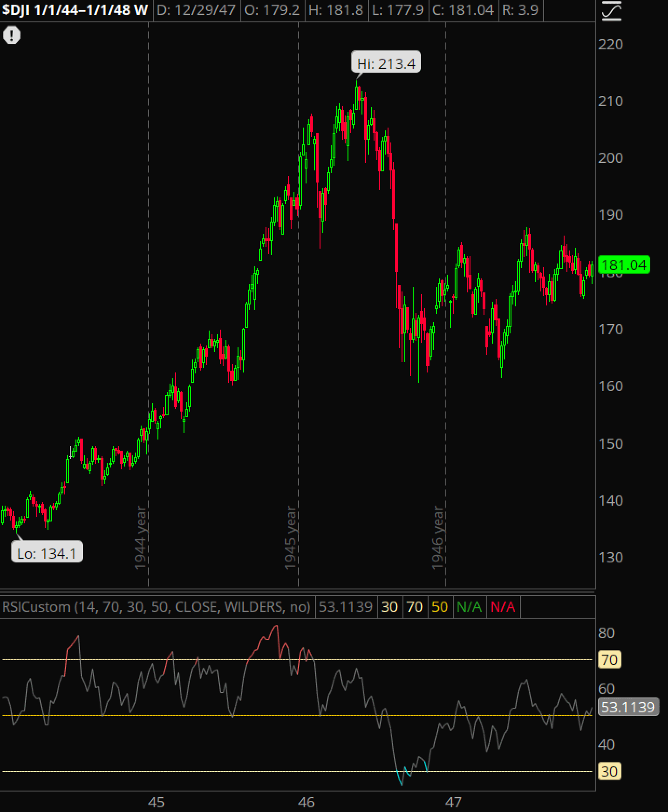Click the overbought 70 value in RSI header
668x812 pixels.
click(415, 607)
